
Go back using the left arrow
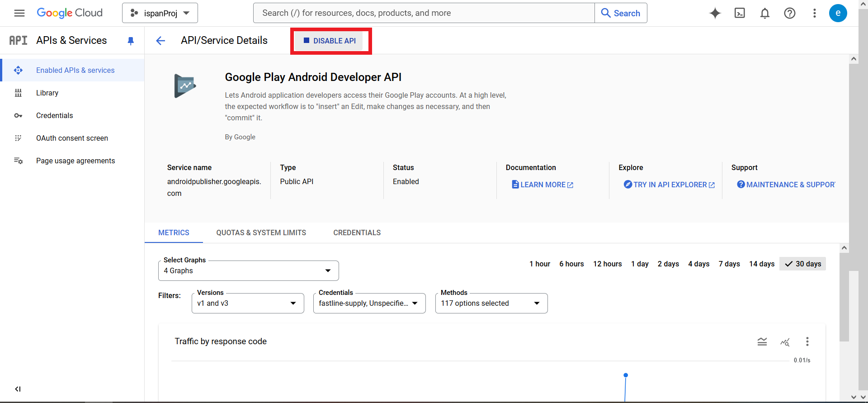tap(160, 41)
